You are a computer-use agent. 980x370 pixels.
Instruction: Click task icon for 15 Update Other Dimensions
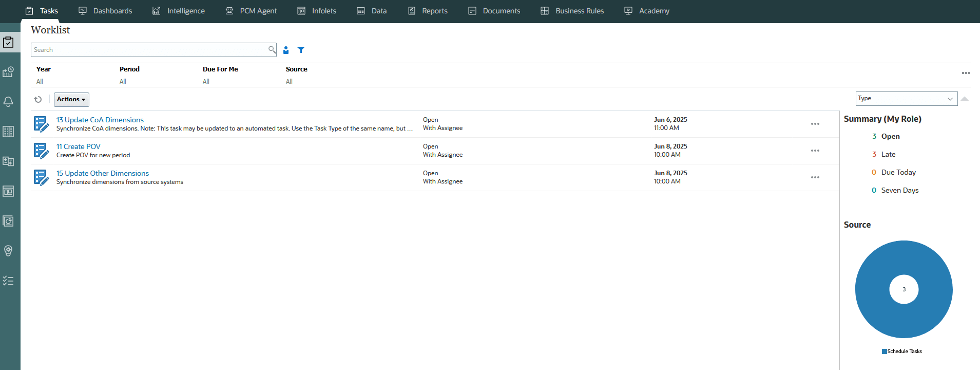[41, 177]
